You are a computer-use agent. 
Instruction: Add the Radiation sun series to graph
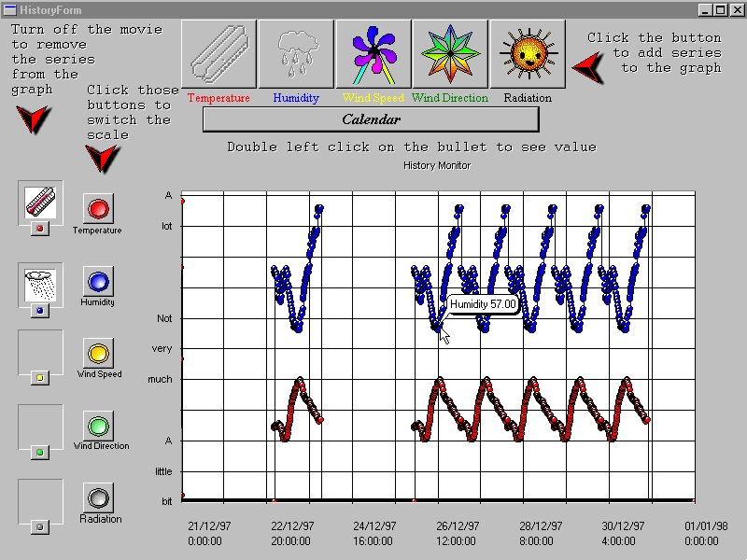[528, 54]
